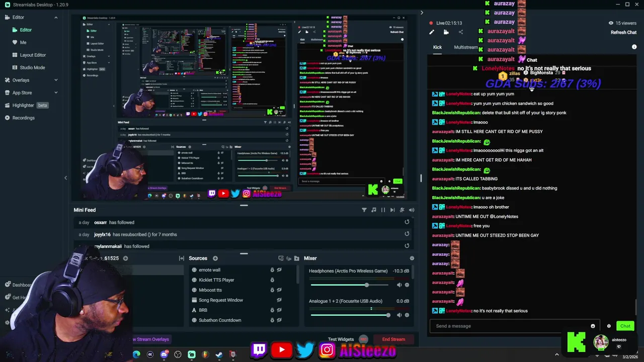
Task: Click the share stream icon
Action: tap(460, 32)
